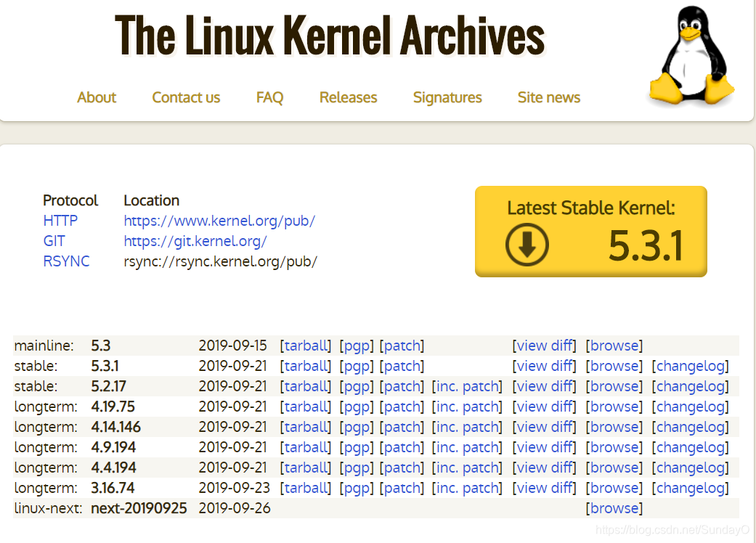Open the Signatures page
This screenshot has height=543, width=756.
447,97
